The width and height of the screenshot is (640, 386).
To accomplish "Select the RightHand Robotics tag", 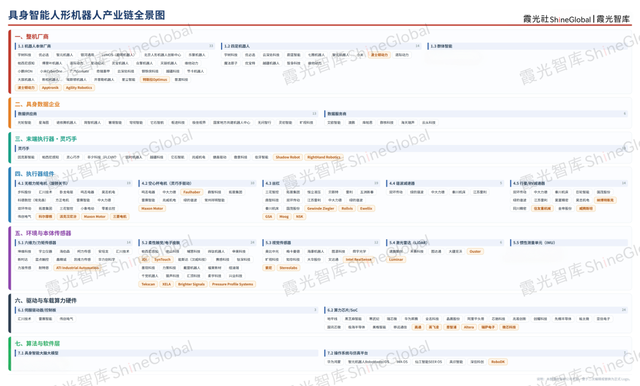I will (x=324, y=157).
